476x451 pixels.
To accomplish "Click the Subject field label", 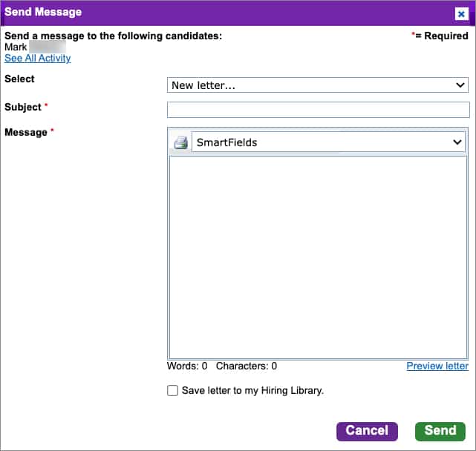I will [x=23, y=107].
